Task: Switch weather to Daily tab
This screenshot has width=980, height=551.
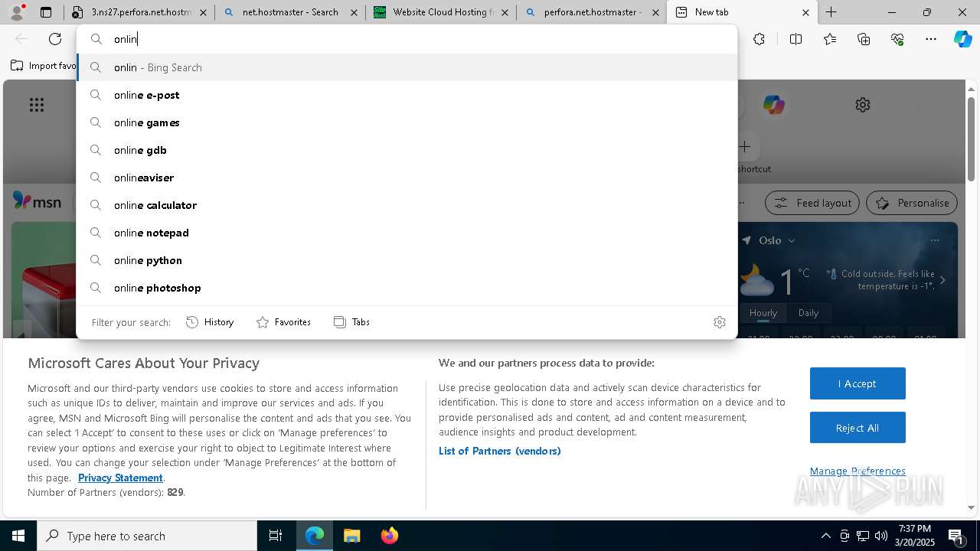Action: tap(808, 313)
